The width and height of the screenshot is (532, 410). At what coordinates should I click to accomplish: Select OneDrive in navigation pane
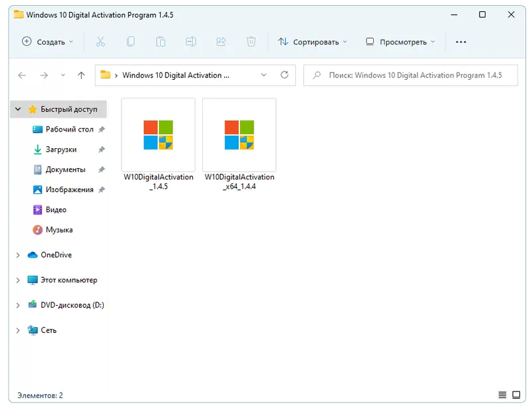[56, 255]
